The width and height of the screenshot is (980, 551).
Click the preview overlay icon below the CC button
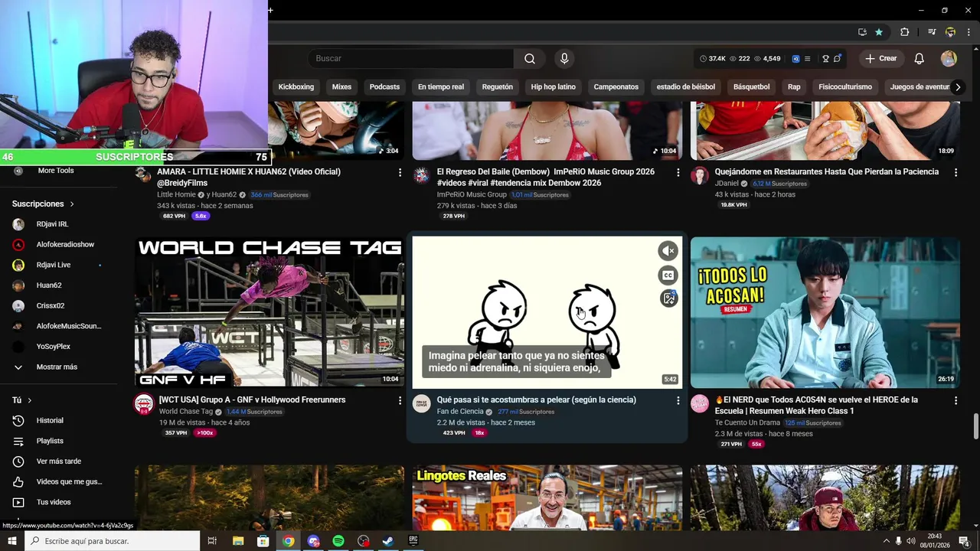[x=668, y=299]
